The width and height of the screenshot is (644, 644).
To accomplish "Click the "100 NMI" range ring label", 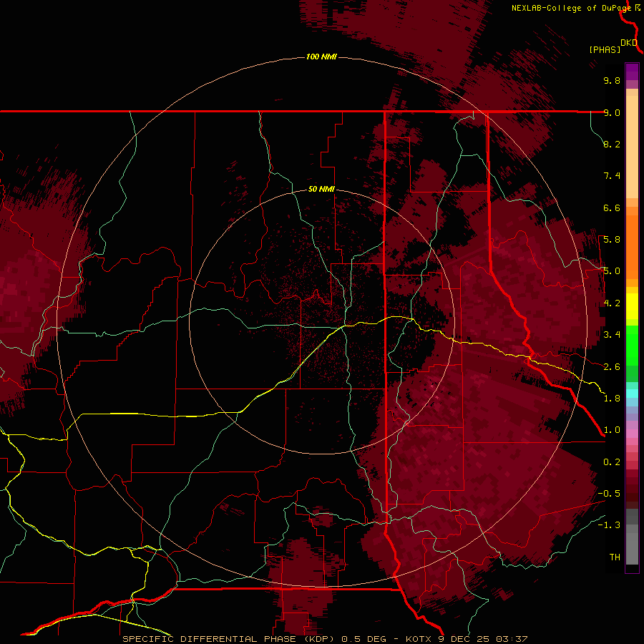I will click(x=321, y=57).
